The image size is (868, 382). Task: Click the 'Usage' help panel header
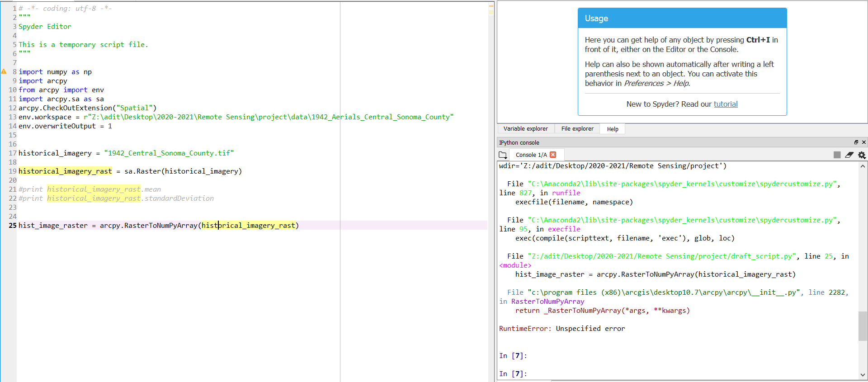(682, 19)
